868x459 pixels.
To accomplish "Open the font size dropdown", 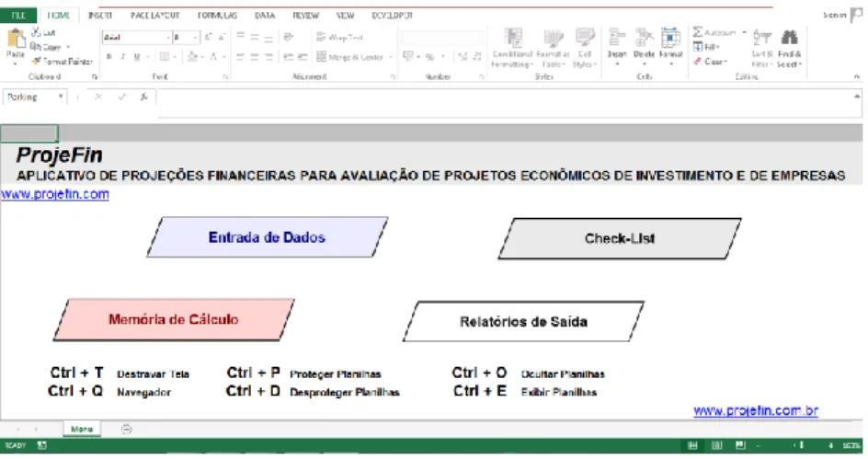I will tap(196, 37).
